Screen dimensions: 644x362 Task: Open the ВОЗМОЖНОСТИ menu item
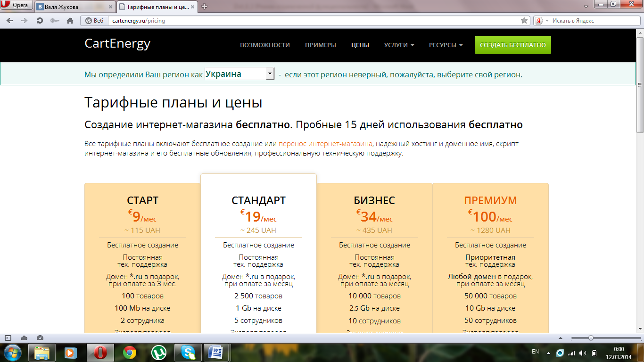click(264, 45)
